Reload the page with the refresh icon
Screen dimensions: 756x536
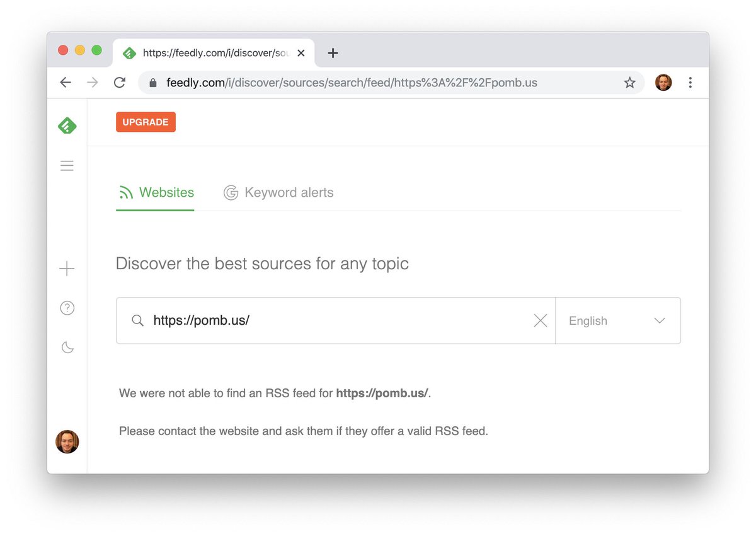coord(120,83)
